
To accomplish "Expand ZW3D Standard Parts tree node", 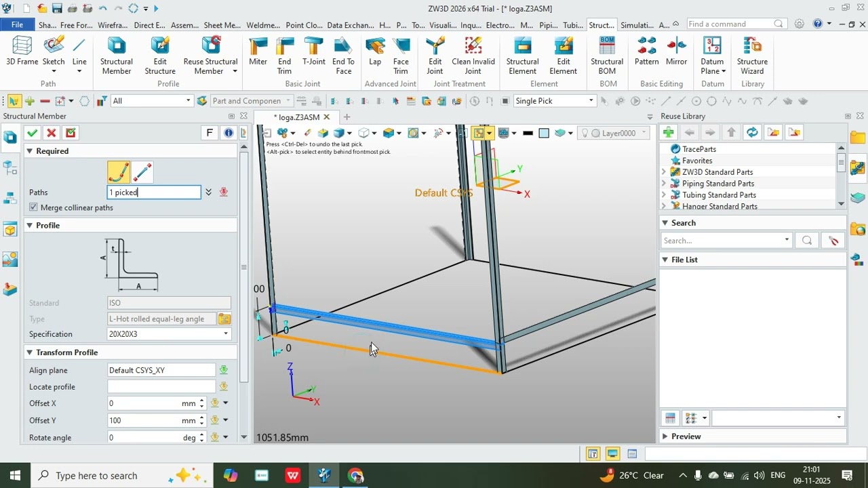I will pyautogui.click(x=664, y=172).
